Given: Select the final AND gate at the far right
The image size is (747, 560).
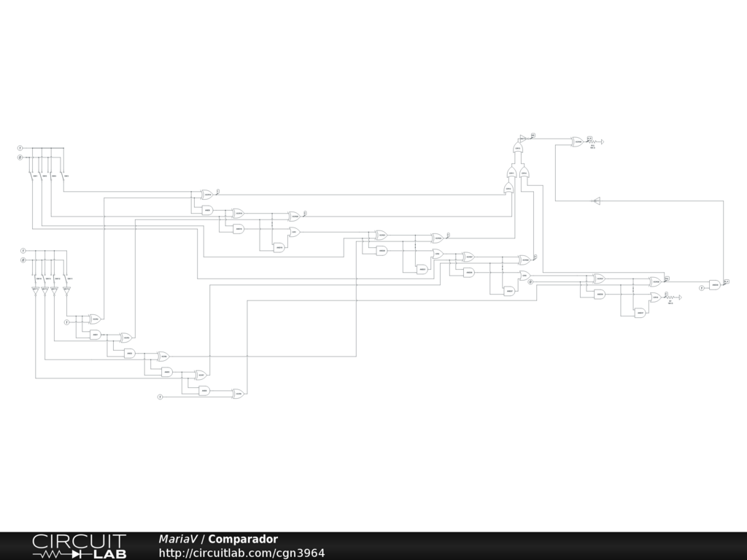Looking at the screenshot, I should [x=715, y=284].
